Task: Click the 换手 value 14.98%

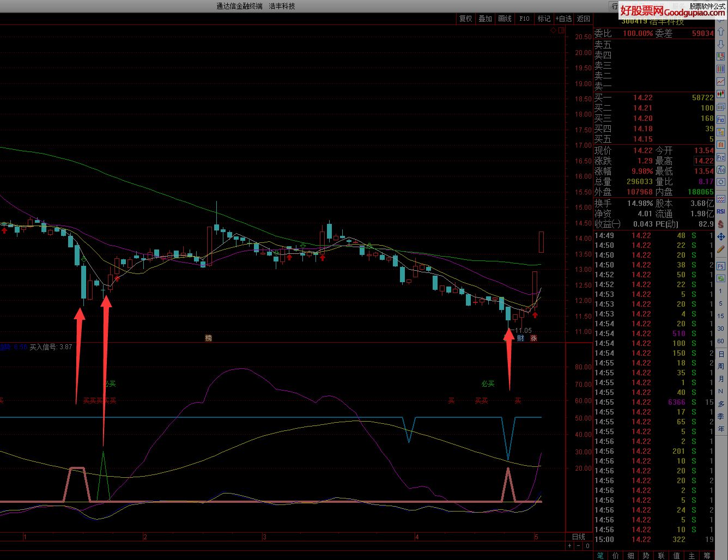Action: pos(640,203)
